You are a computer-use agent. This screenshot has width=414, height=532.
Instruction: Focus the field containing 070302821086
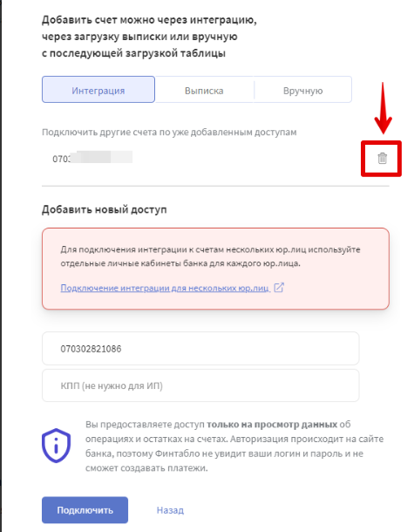click(200, 349)
